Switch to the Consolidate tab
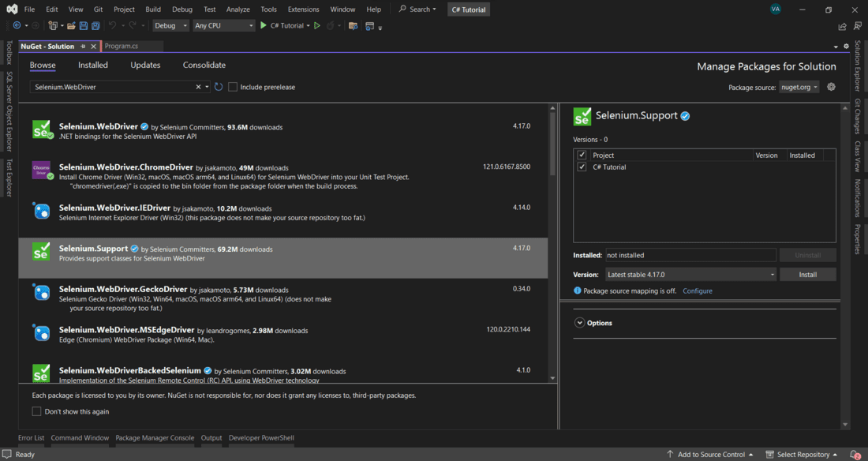 click(204, 65)
